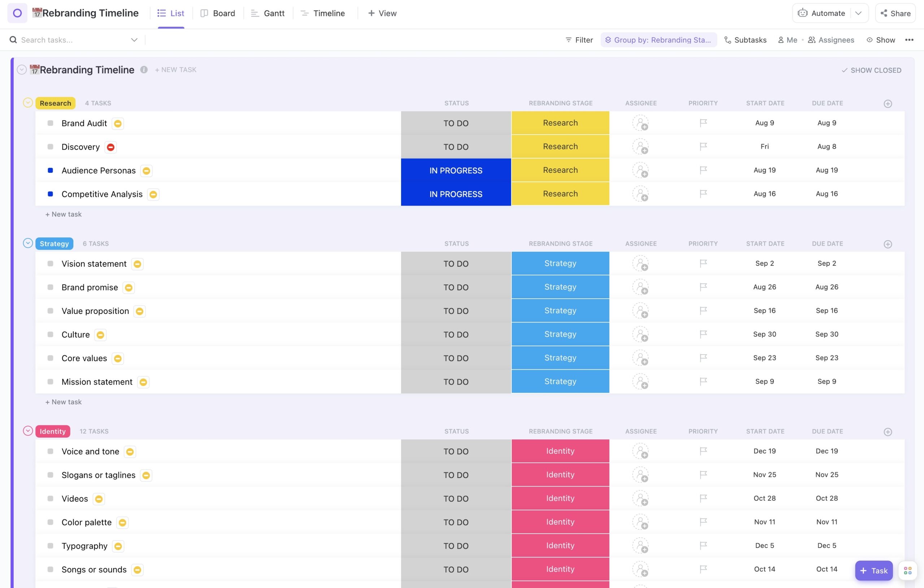
Task: Open quick actions grid icon bottom right
Action: (x=907, y=571)
